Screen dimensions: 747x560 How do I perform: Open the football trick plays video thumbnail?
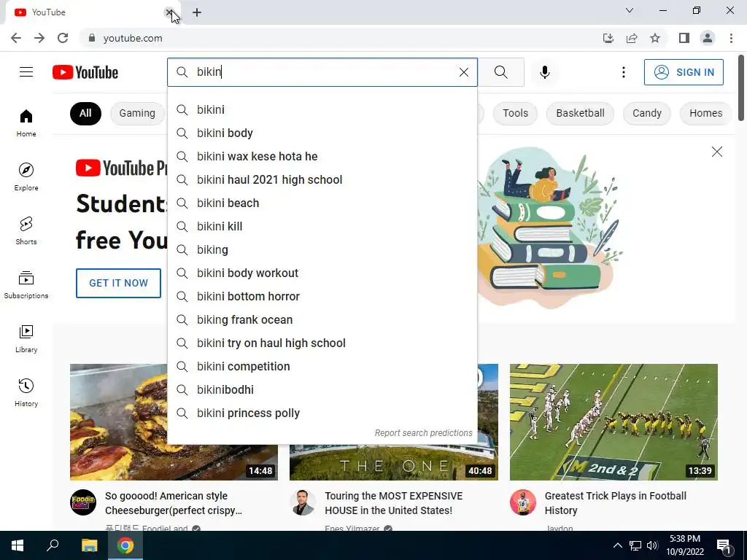pos(614,422)
